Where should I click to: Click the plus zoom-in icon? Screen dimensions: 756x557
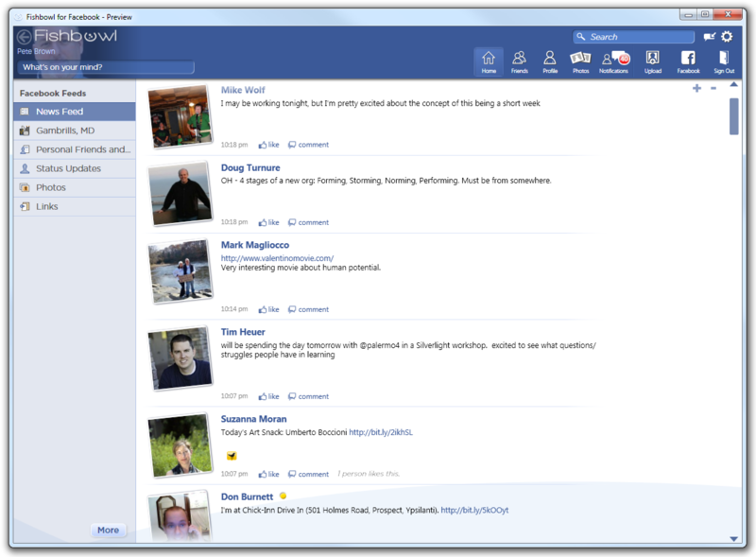pyautogui.click(x=696, y=88)
